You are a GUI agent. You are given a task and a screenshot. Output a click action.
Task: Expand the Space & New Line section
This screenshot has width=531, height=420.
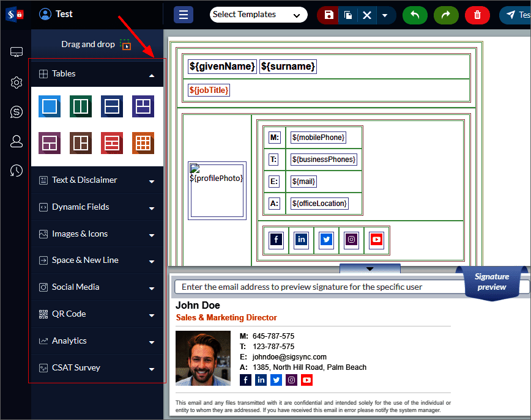[x=97, y=260]
